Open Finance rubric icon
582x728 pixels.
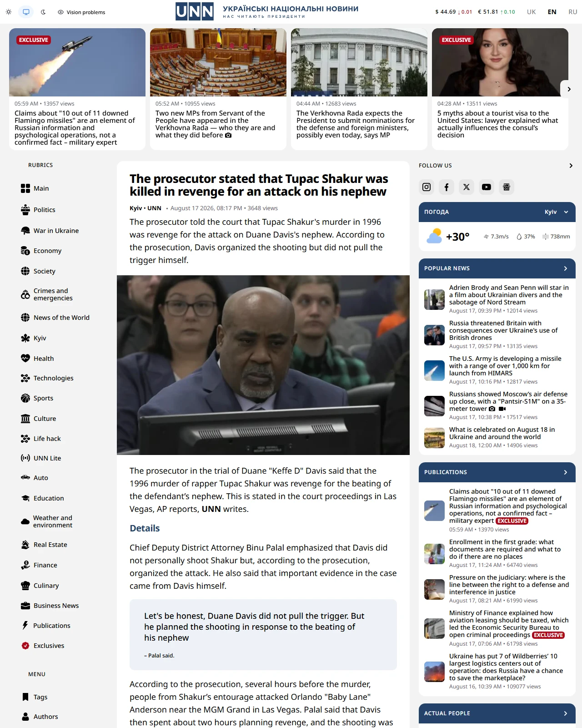tap(25, 565)
